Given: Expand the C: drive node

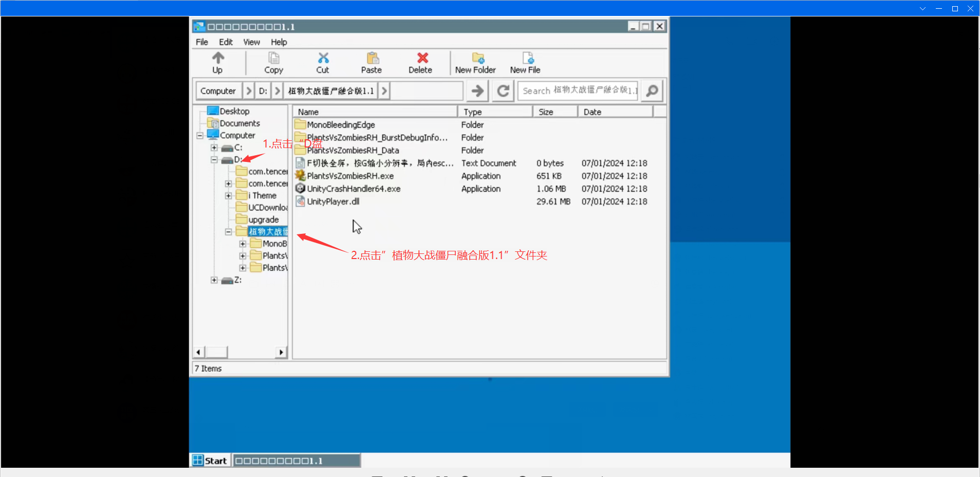Looking at the screenshot, I should [214, 148].
